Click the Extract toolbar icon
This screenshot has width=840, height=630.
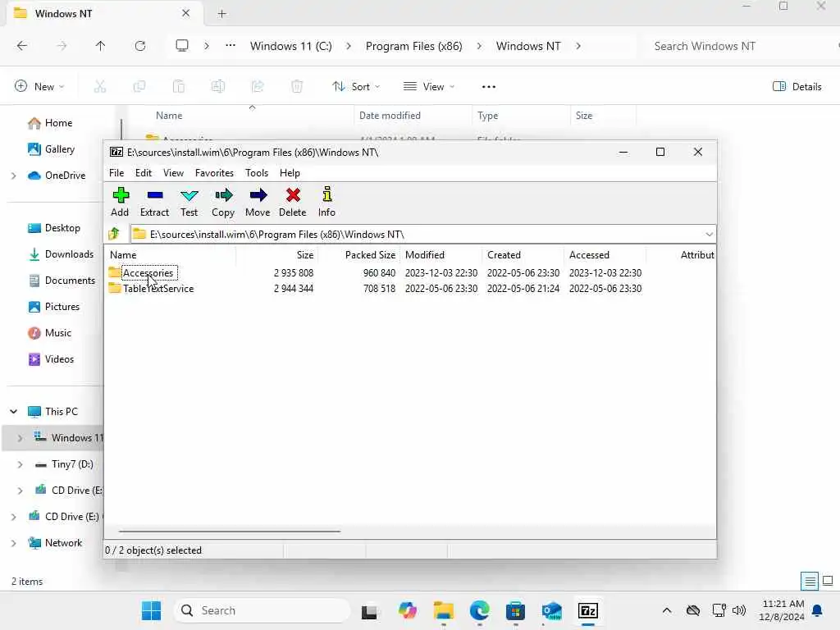click(154, 202)
